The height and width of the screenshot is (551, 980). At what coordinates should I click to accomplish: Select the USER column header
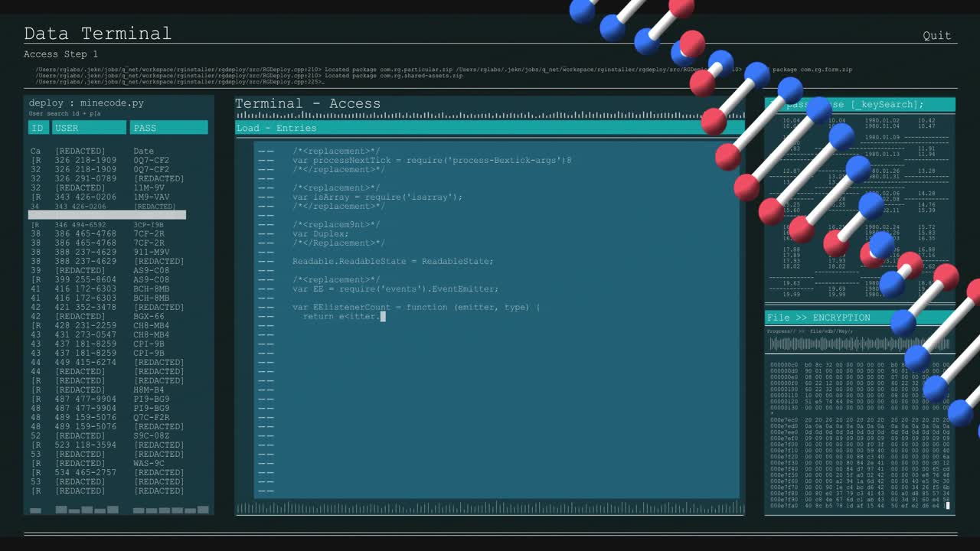click(89, 128)
